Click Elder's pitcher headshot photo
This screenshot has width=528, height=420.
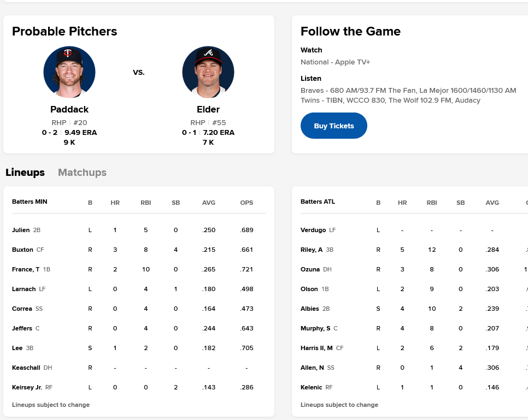pyautogui.click(x=208, y=72)
